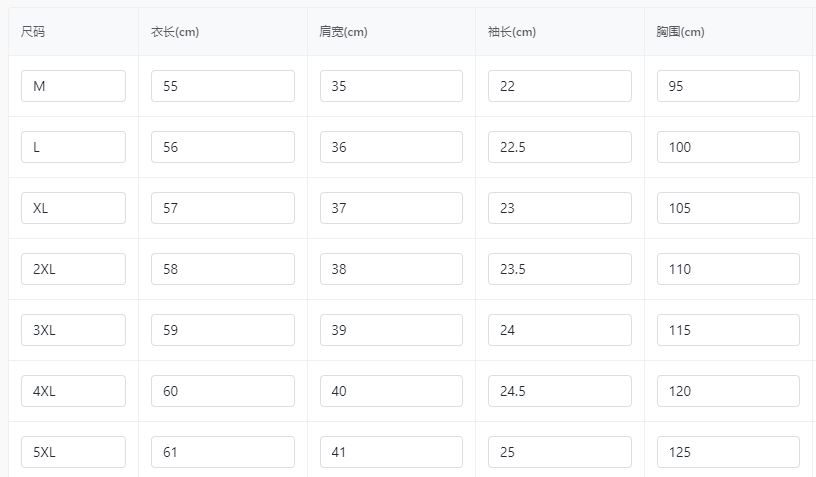The image size is (816, 477).
Task: Select the garment length field showing 61
Action: point(223,452)
